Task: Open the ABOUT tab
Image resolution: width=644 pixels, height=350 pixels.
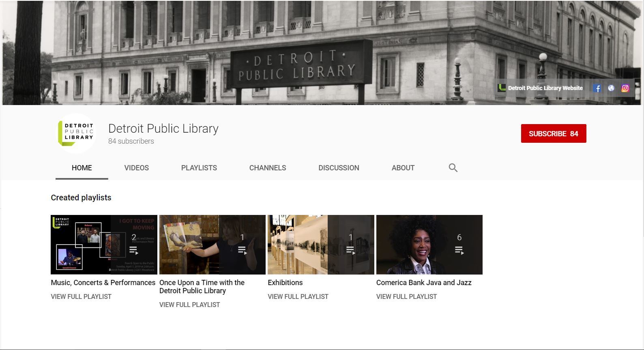Action: pyautogui.click(x=403, y=168)
